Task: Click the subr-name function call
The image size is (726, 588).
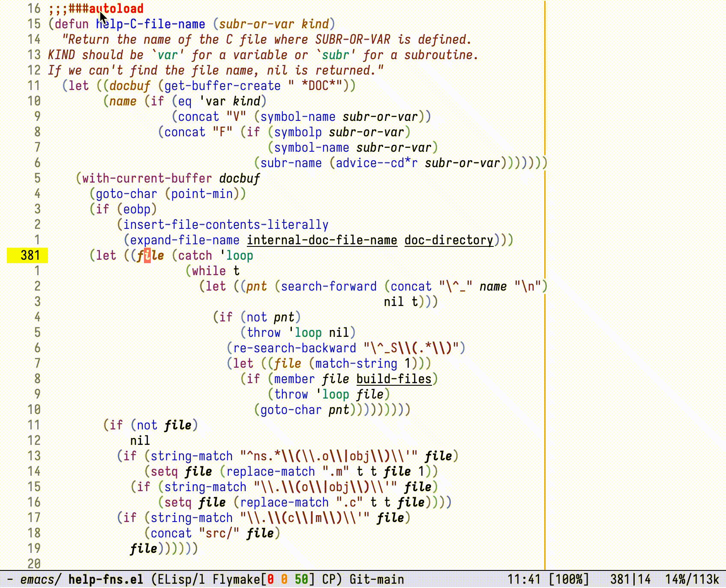Action: 291,163
